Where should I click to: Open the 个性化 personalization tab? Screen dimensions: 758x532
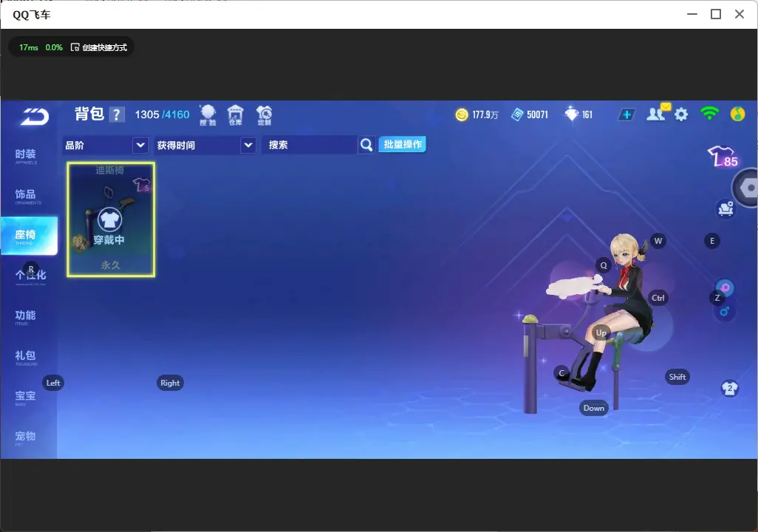pyautogui.click(x=30, y=276)
